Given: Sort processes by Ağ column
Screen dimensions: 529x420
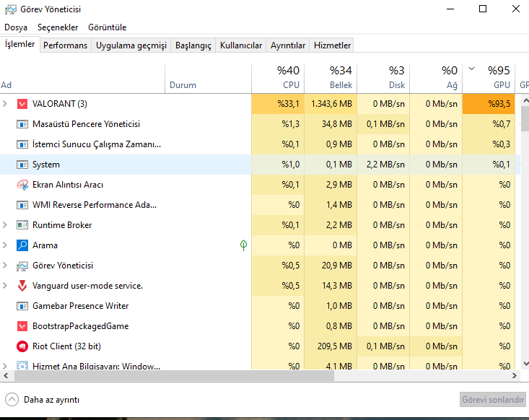Looking at the screenshot, I should pos(436,78).
